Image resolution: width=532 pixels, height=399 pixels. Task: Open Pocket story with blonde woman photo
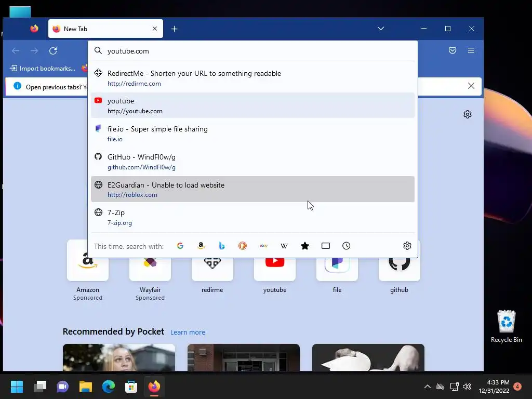119,357
